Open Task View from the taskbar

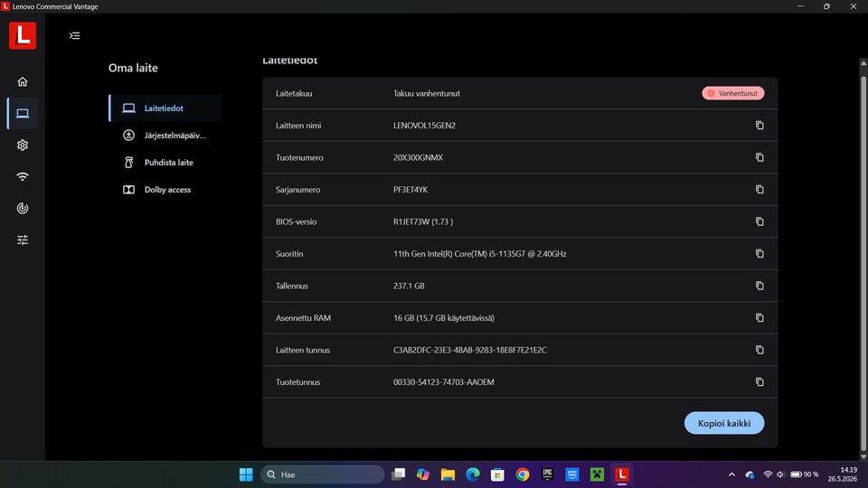click(x=398, y=474)
